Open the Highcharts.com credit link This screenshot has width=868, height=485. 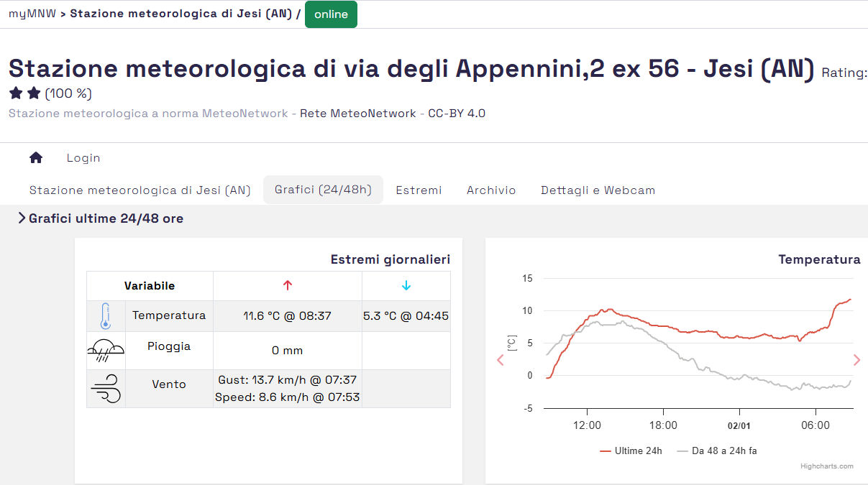click(827, 466)
